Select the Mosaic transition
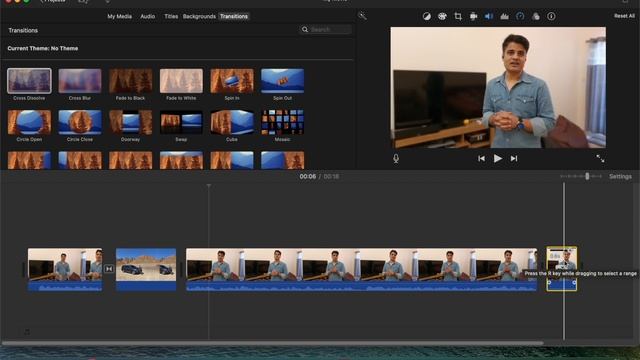 pyautogui.click(x=282, y=122)
